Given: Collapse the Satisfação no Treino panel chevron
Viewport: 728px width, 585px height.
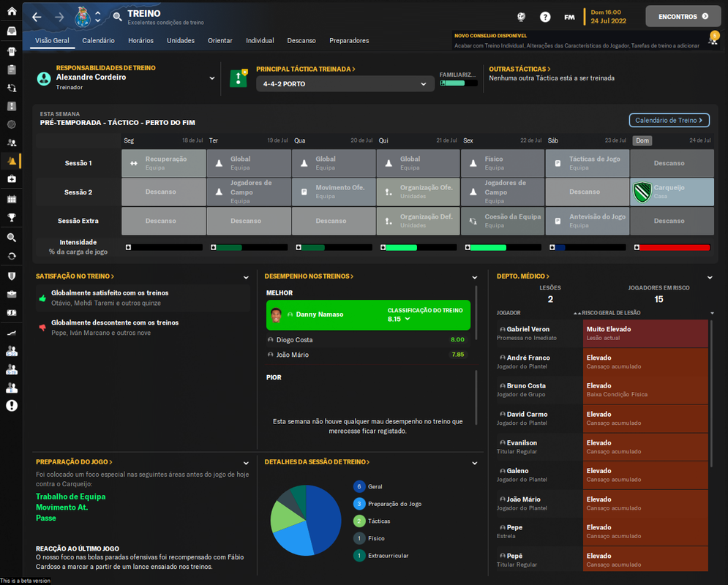Looking at the screenshot, I should click(x=246, y=277).
